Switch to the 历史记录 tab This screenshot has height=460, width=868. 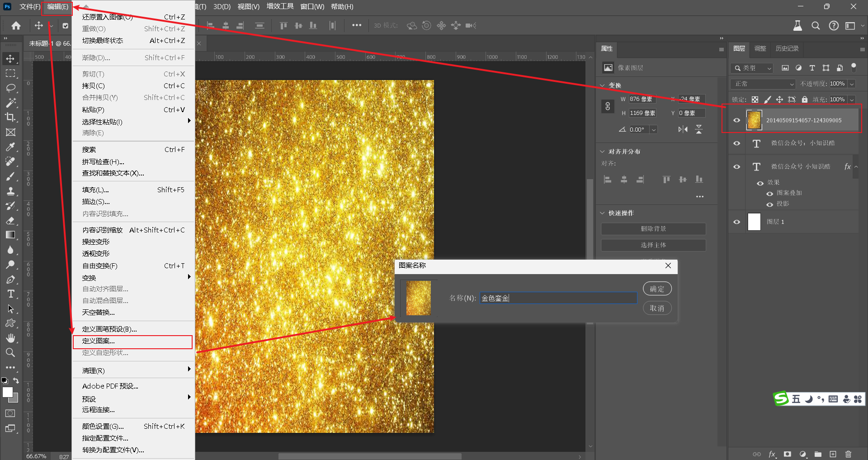(x=787, y=48)
